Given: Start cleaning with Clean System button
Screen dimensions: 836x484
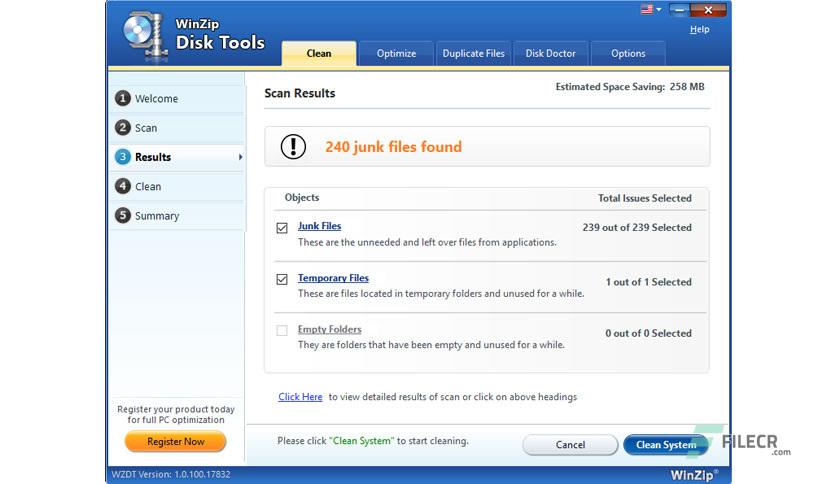Looking at the screenshot, I should coord(665,445).
